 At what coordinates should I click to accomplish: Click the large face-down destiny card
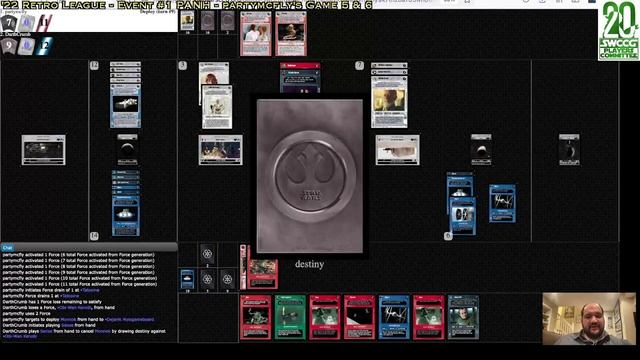310,176
